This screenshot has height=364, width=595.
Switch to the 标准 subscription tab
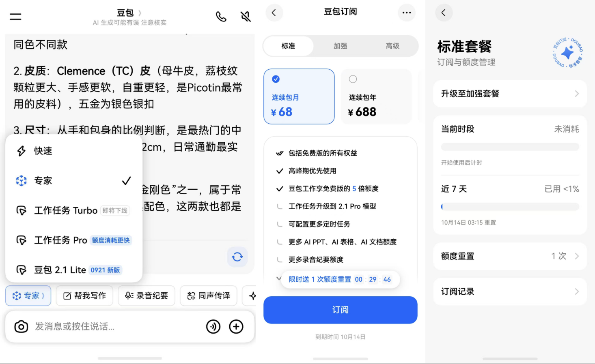[289, 46]
